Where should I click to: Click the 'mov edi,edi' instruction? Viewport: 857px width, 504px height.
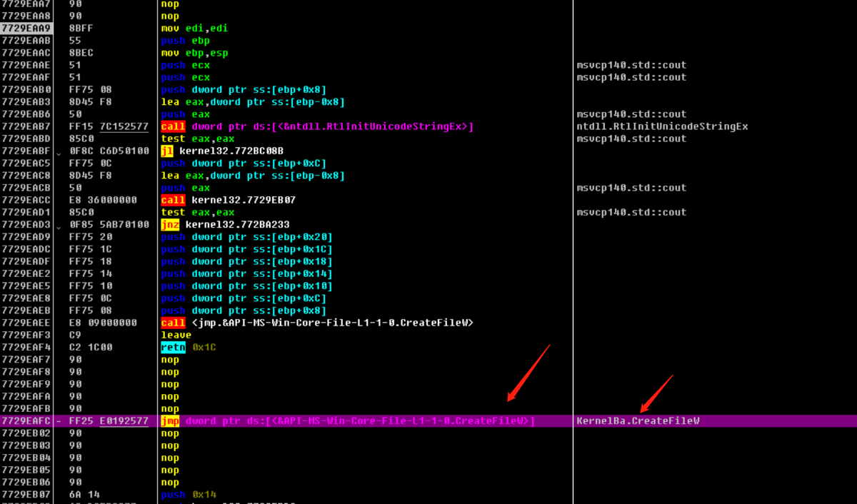tap(194, 29)
